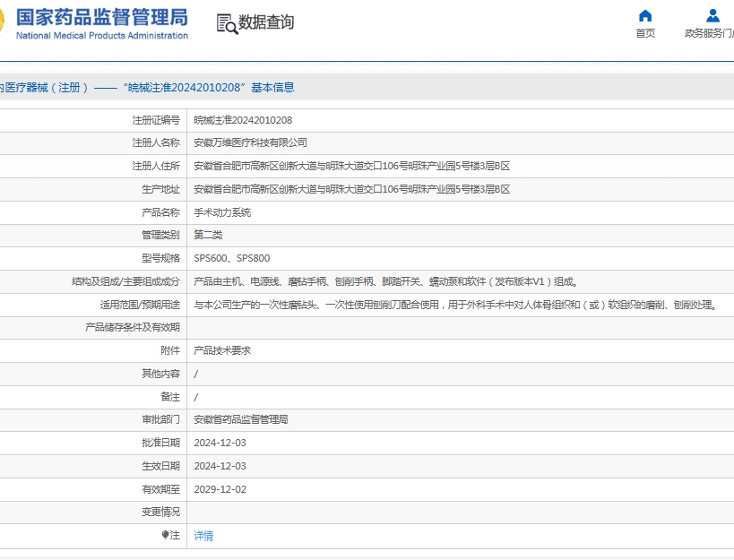Image resolution: width=734 pixels, height=560 pixels.
Task: Click the Home (首页) house icon
Action: click(645, 16)
